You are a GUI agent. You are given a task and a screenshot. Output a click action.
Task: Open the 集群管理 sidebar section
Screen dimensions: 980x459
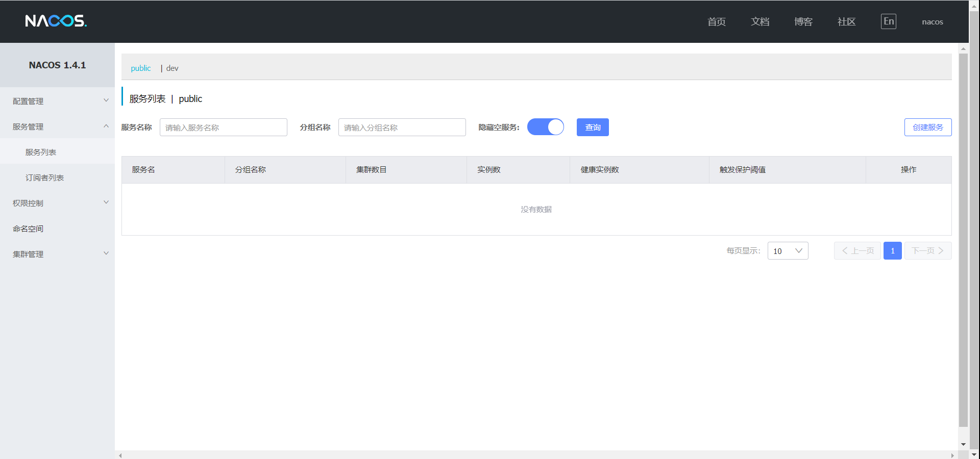pos(29,254)
